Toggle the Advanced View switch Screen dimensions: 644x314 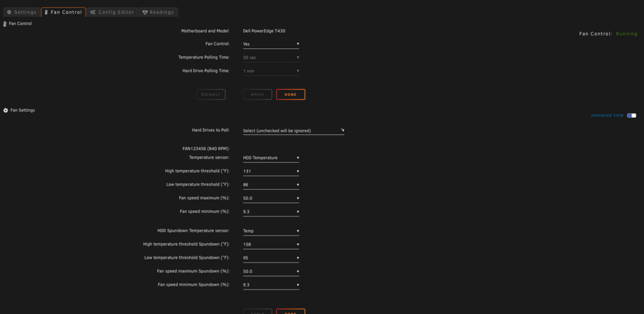tap(632, 115)
